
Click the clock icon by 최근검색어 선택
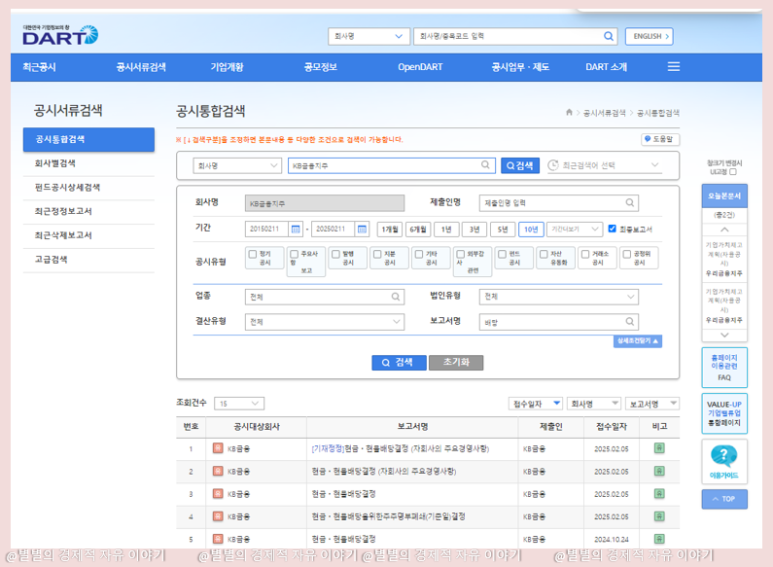tap(553, 165)
